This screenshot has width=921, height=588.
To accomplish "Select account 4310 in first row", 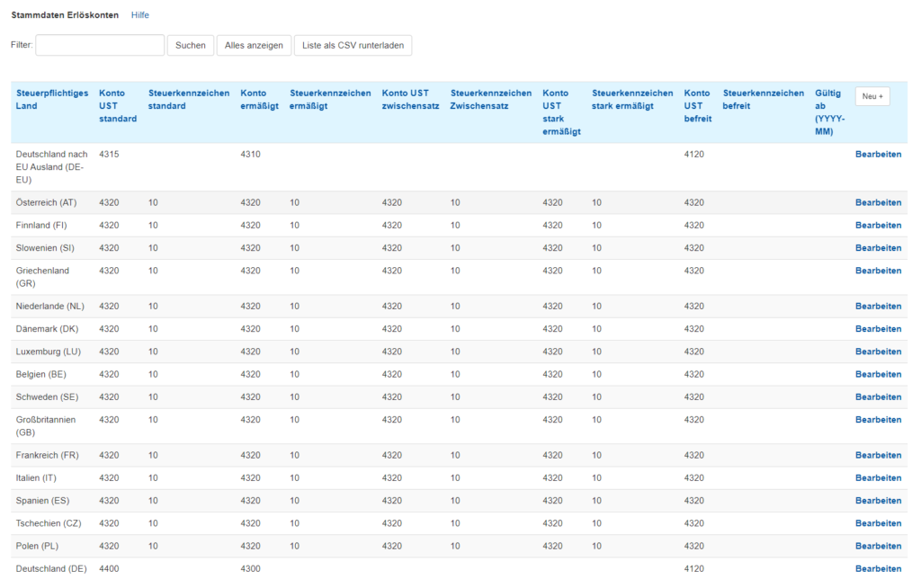I will (x=250, y=155).
